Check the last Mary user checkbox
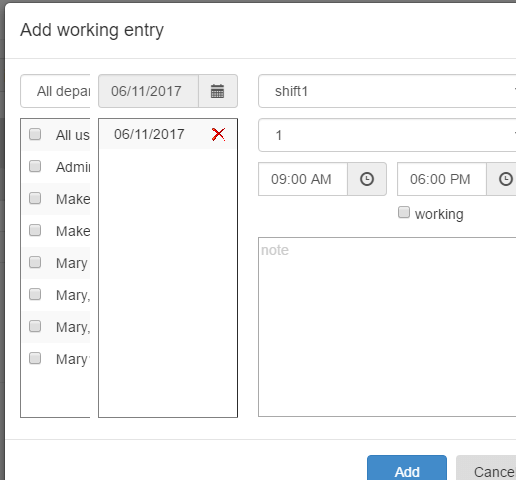 [35, 358]
